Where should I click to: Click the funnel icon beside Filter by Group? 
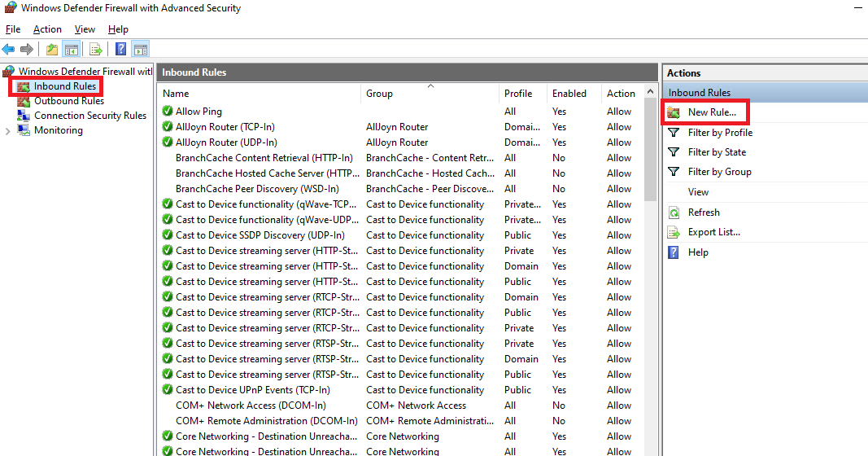click(674, 172)
